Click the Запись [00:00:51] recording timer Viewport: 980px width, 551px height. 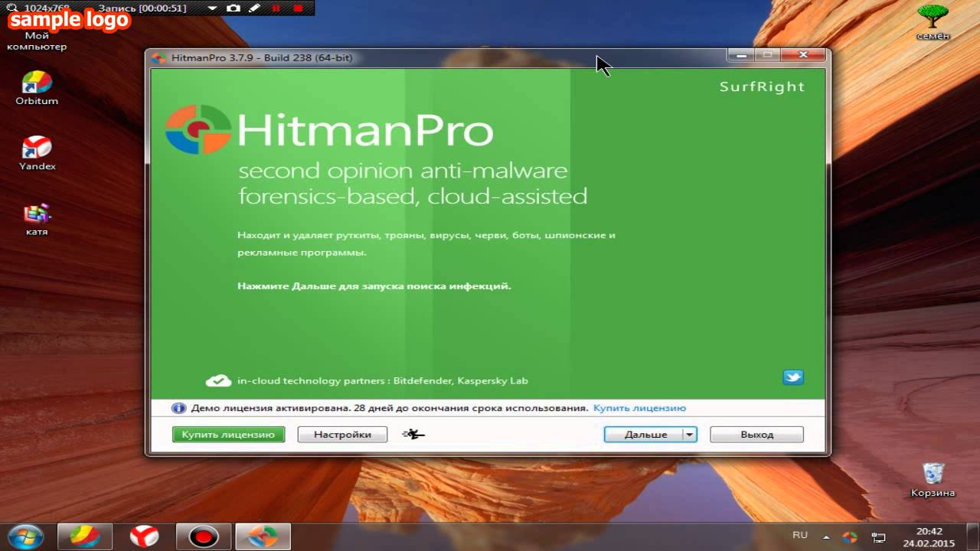click(142, 8)
